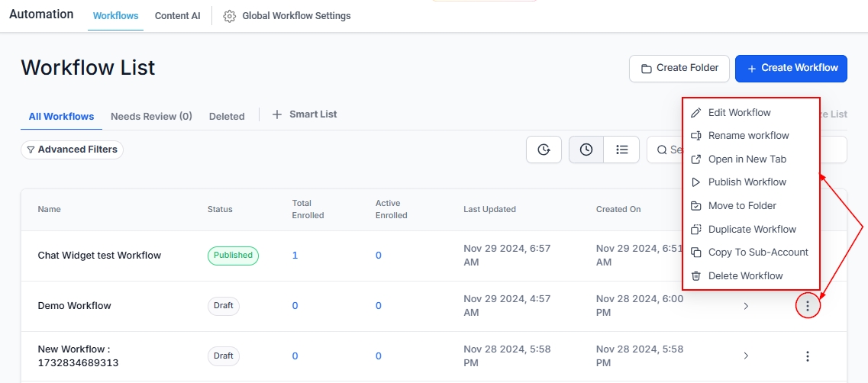Open the Content AI tab
Viewport: 868px width, 383px height.
point(177,16)
